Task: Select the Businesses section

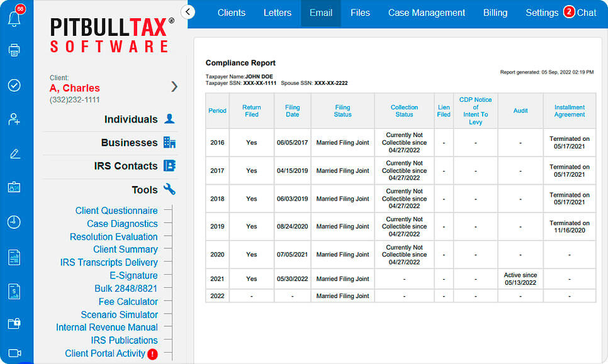Action: [129, 143]
